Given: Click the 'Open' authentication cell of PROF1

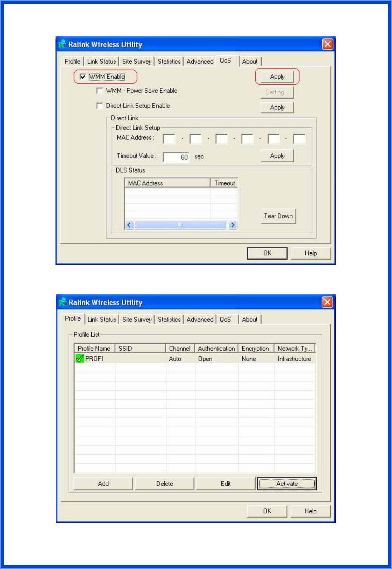Looking at the screenshot, I should (x=205, y=359).
